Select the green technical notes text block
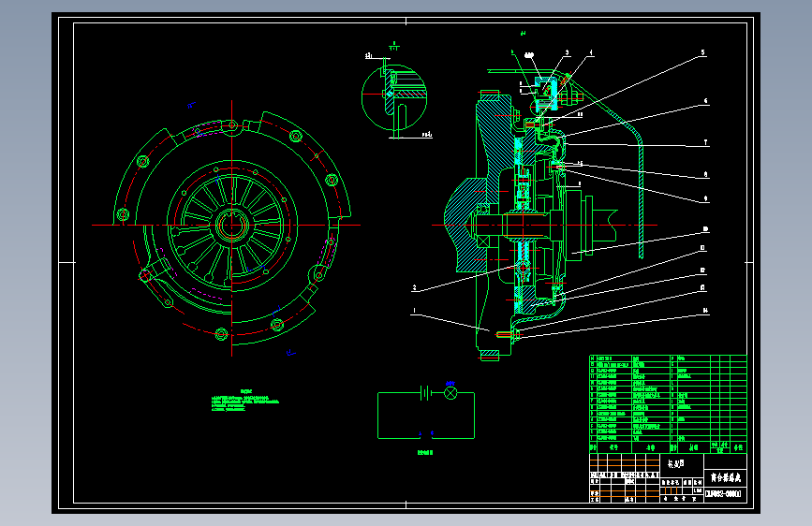This screenshot has height=526, width=812. (245, 402)
